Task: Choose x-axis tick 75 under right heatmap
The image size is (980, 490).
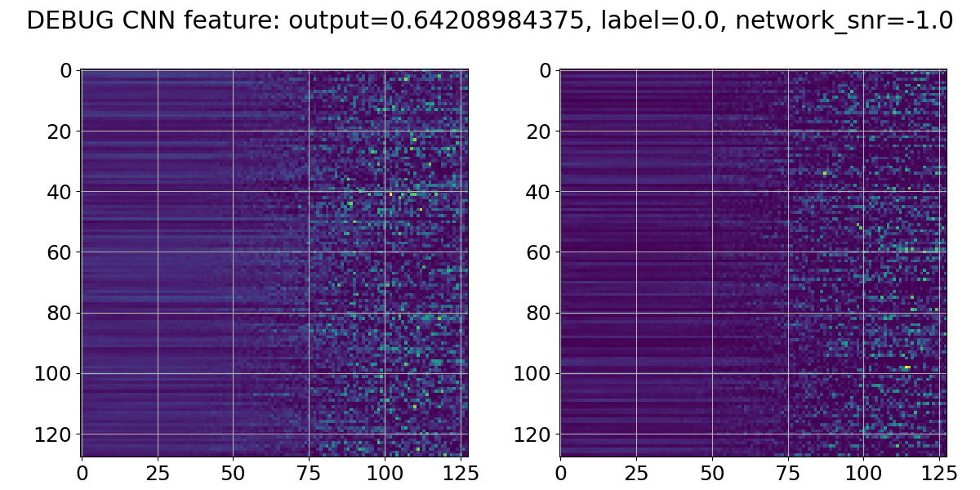Action: (x=788, y=473)
